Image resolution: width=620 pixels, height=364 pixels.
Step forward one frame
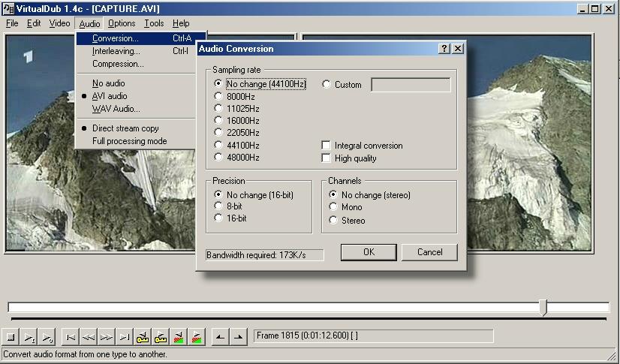coord(107,337)
